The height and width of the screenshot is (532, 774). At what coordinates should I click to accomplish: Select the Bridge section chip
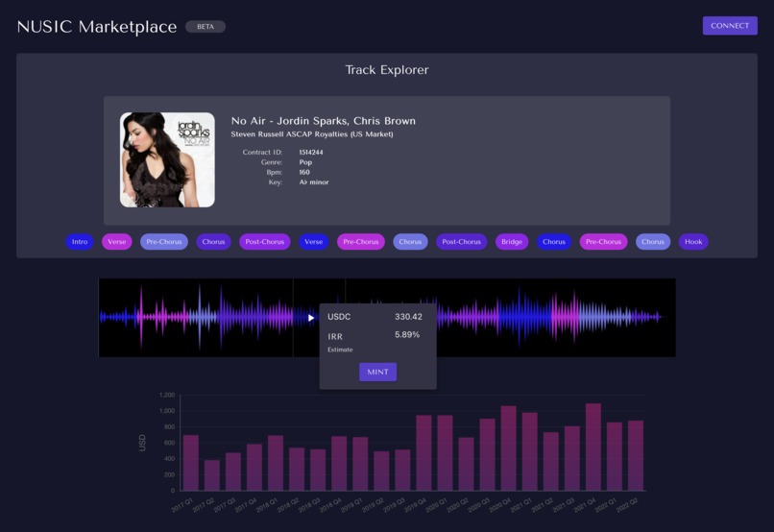click(512, 241)
